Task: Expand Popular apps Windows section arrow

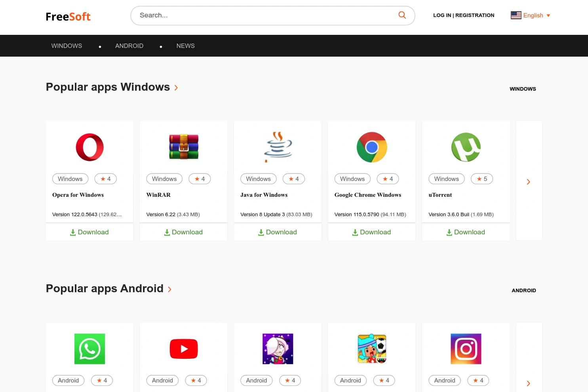Action: click(x=176, y=88)
